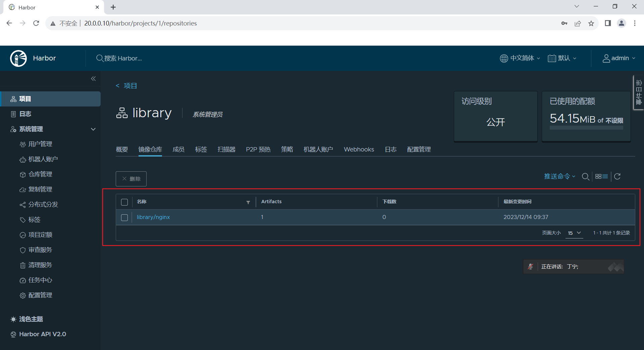
Task: Open the Chrome profile avatar
Action: 622,23
